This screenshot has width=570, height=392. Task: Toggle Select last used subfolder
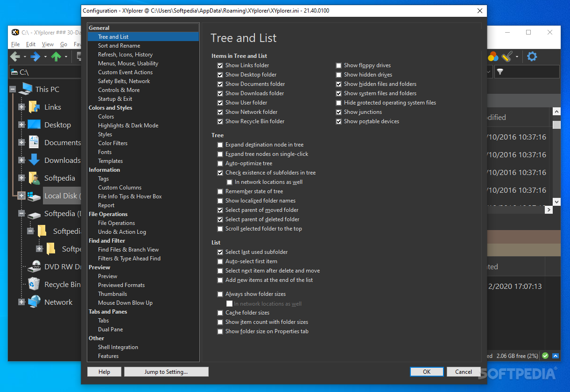click(x=220, y=252)
